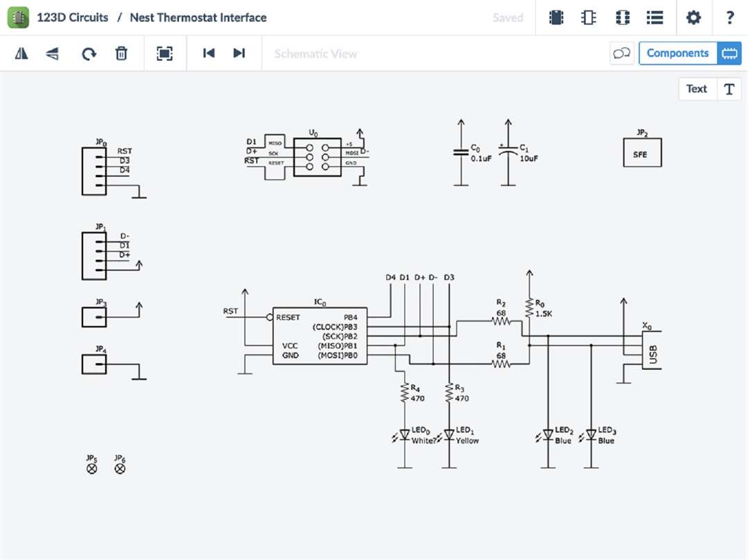Select the IC0 microcontroller symbol
This screenshot has height=560, width=748.
point(320,335)
